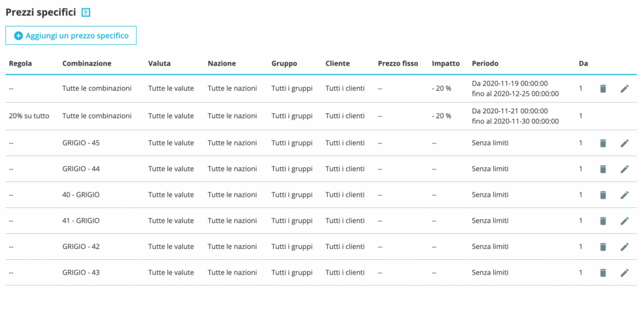Click the Prezzo fisso column header

point(398,64)
